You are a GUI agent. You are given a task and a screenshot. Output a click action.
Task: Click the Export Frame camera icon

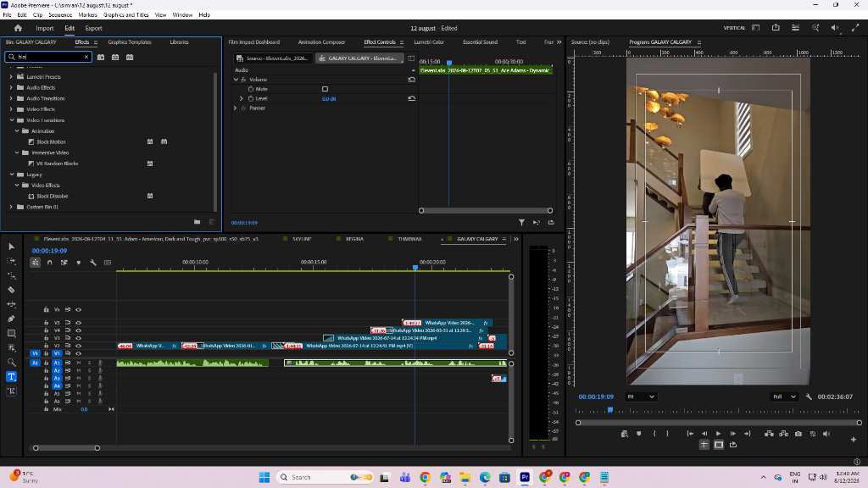click(x=798, y=434)
